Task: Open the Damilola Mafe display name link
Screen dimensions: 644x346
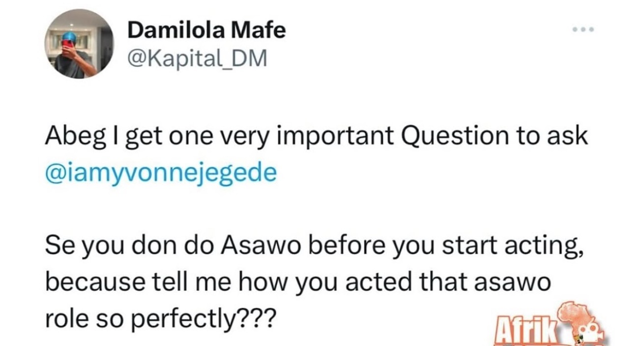Action: point(206,31)
